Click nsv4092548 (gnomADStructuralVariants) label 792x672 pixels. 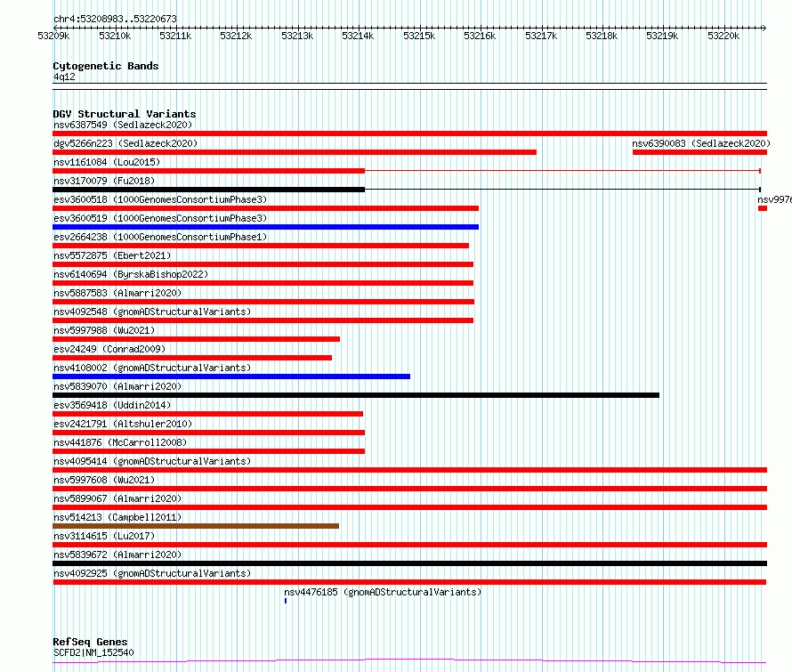(152, 312)
